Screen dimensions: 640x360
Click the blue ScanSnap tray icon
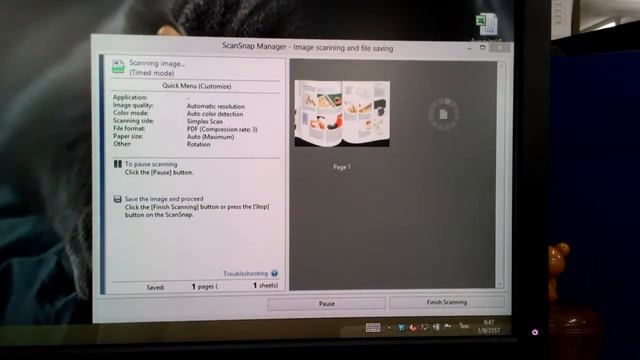401,327
